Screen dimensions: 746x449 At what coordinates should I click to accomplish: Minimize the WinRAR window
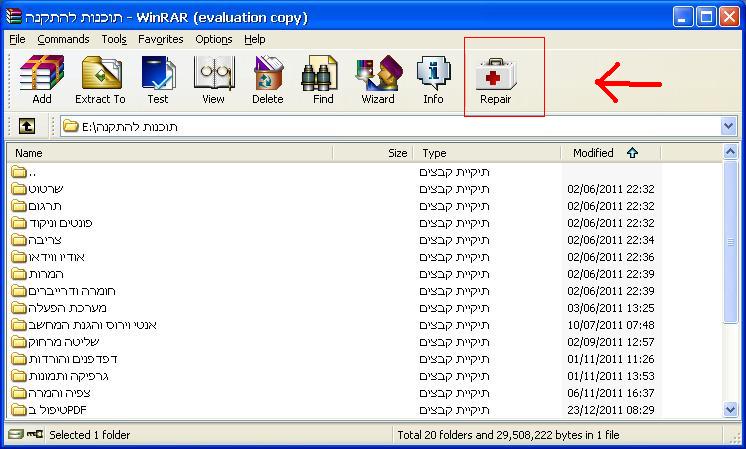(683, 17)
